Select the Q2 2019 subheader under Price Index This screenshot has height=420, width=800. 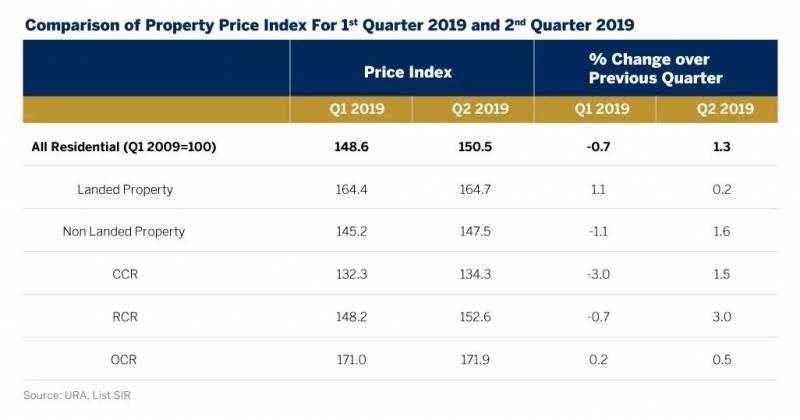pyautogui.click(x=473, y=110)
